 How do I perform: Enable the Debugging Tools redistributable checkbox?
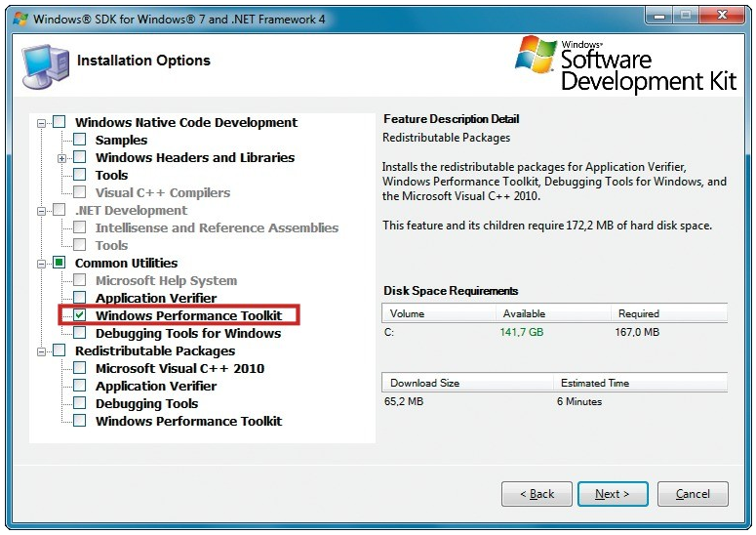pyautogui.click(x=80, y=403)
